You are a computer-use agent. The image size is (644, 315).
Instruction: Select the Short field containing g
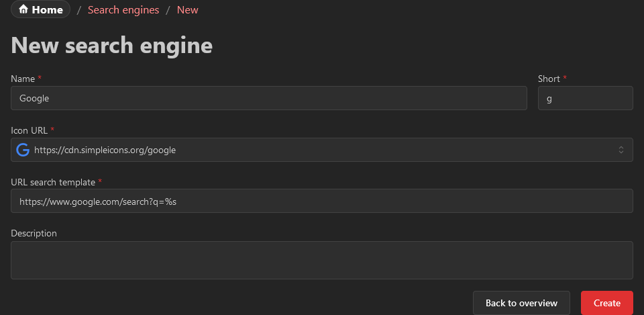click(x=585, y=98)
